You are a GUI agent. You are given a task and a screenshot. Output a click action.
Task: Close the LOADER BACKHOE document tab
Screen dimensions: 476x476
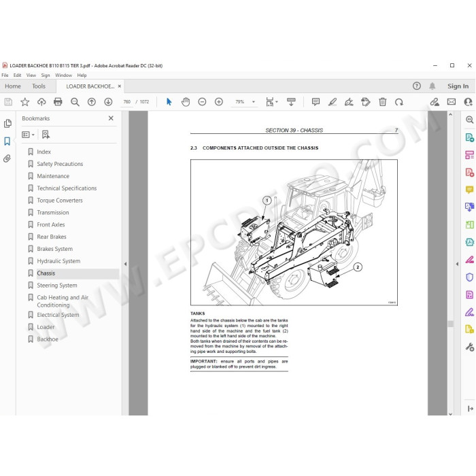coord(120,86)
